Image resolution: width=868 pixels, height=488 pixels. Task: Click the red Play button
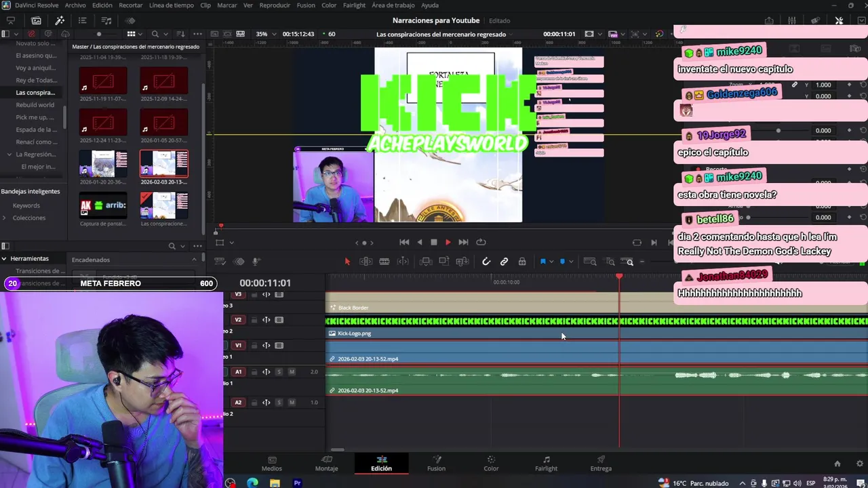pyautogui.click(x=448, y=242)
